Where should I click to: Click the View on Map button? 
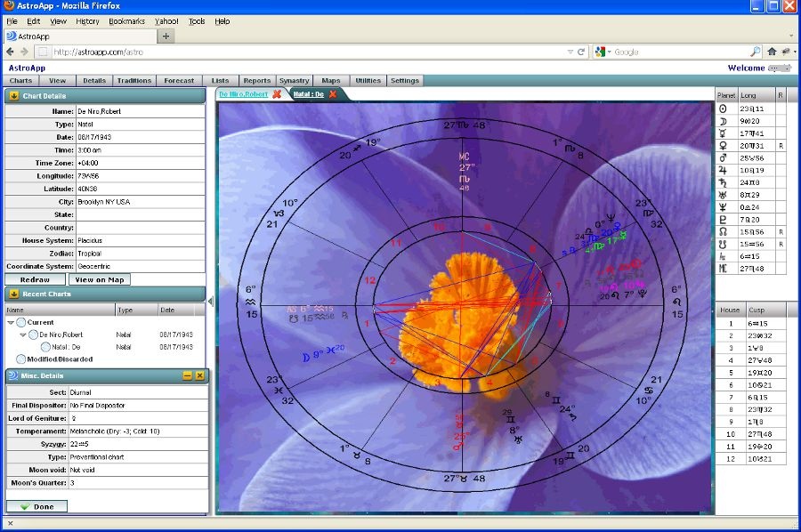click(101, 279)
